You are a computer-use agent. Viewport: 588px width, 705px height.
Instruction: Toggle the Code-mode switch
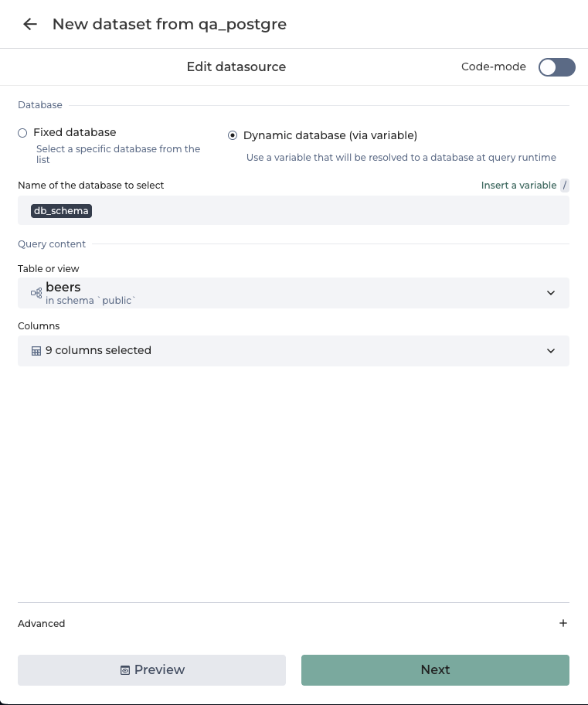(556, 67)
